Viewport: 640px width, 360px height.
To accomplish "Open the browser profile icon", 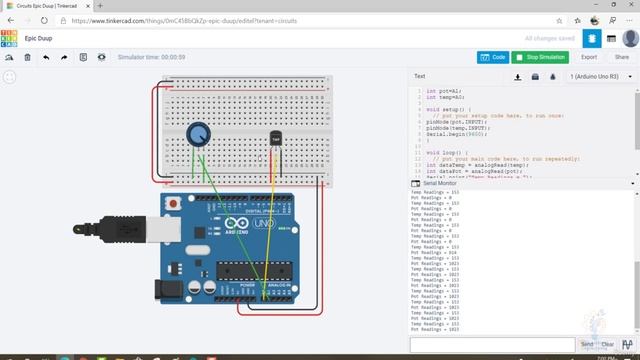I will click(595, 21).
